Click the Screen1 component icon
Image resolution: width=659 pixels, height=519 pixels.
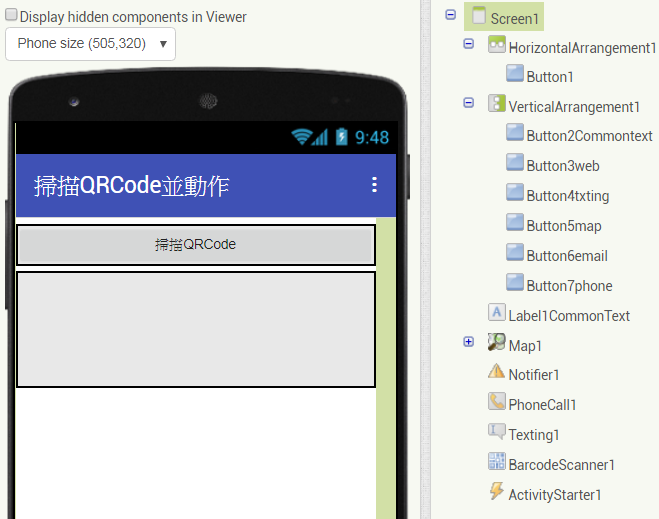(x=479, y=16)
